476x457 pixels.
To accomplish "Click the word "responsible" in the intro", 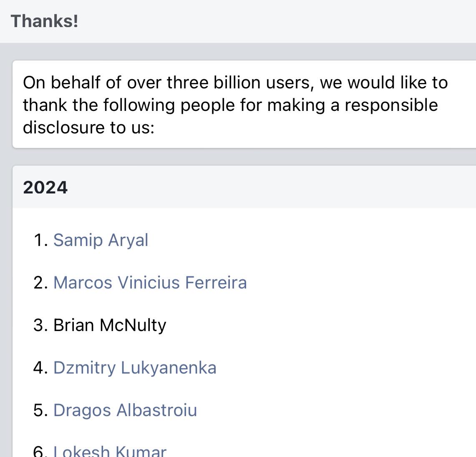I will tap(391, 105).
